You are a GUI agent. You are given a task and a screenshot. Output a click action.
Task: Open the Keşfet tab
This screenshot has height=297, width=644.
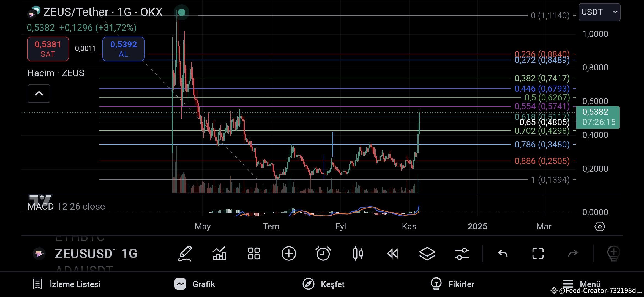[x=323, y=284]
